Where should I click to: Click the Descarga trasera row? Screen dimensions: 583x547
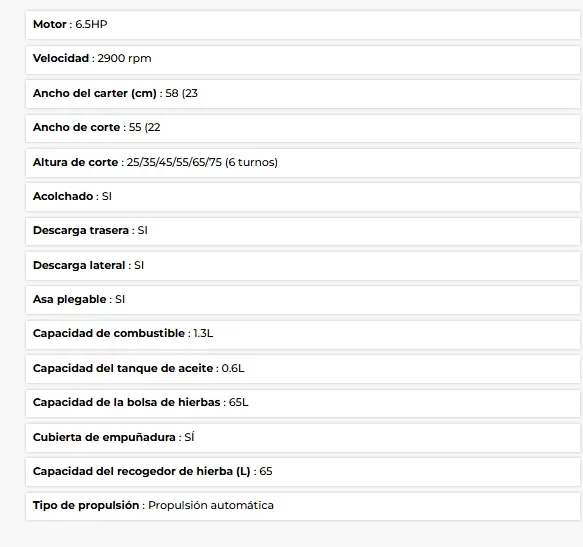[x=303, y=231]
